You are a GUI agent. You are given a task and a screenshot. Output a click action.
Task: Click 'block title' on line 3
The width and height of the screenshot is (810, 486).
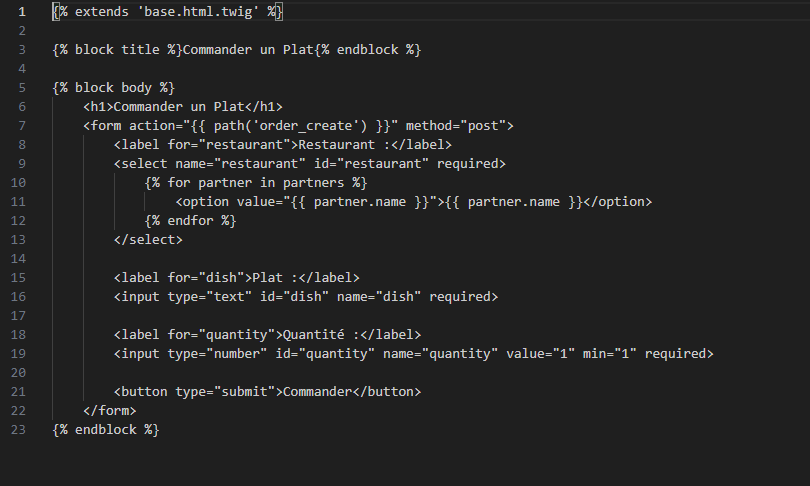coord(117,50)
